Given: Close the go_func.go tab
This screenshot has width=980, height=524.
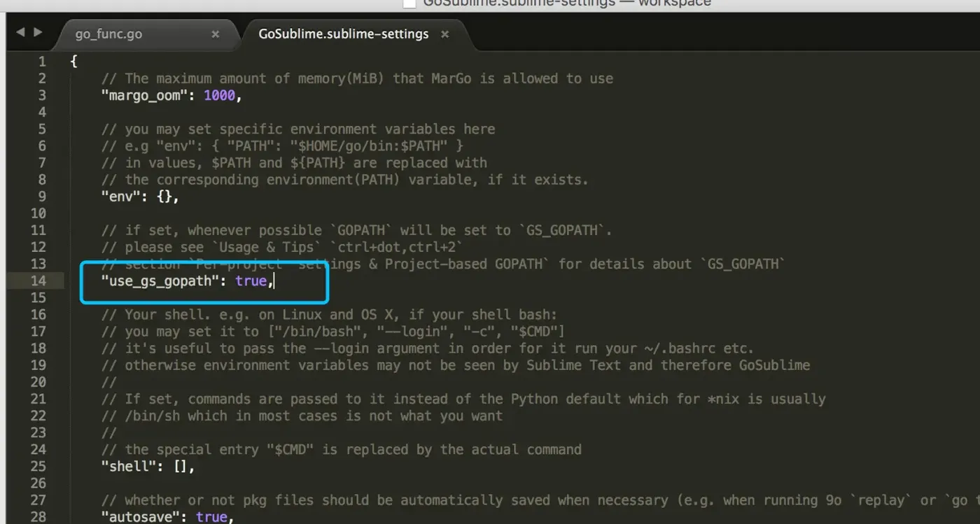Looking at the screenshot, I should (x=215, y=34).
